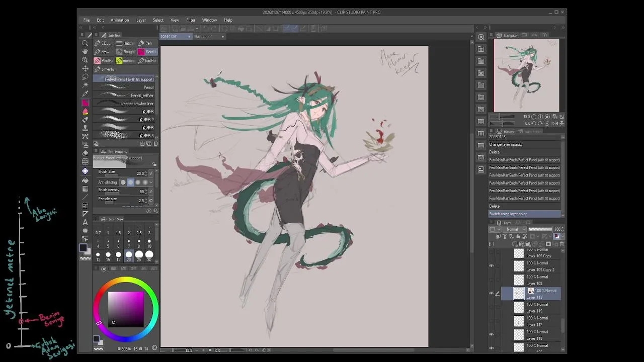Select the strongest anti-aliasing option
The width and height of the screenshot is (644, 362).
[145, 183]
